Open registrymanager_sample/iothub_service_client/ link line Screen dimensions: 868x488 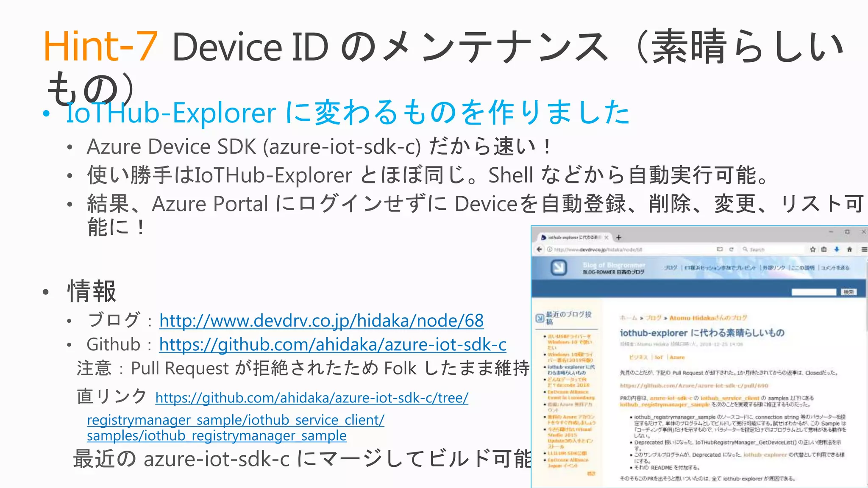tap(236, 420)
